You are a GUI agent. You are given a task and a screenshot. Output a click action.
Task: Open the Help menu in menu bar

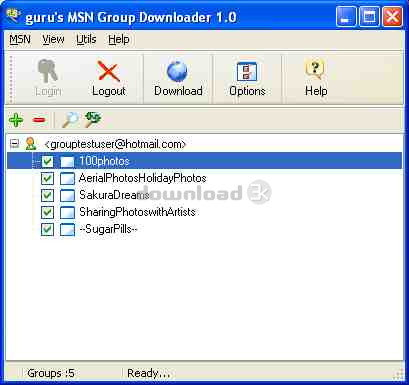click(119, 39)
